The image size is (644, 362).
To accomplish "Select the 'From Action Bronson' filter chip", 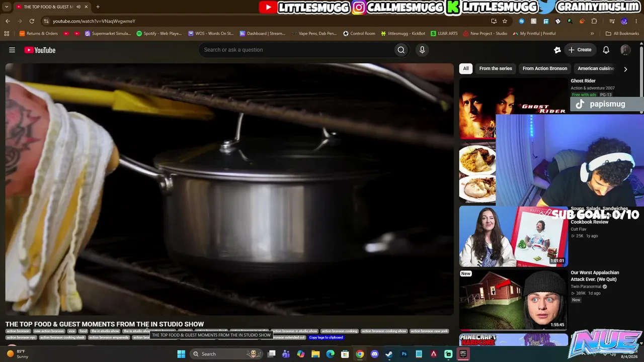I will (544, 68).
